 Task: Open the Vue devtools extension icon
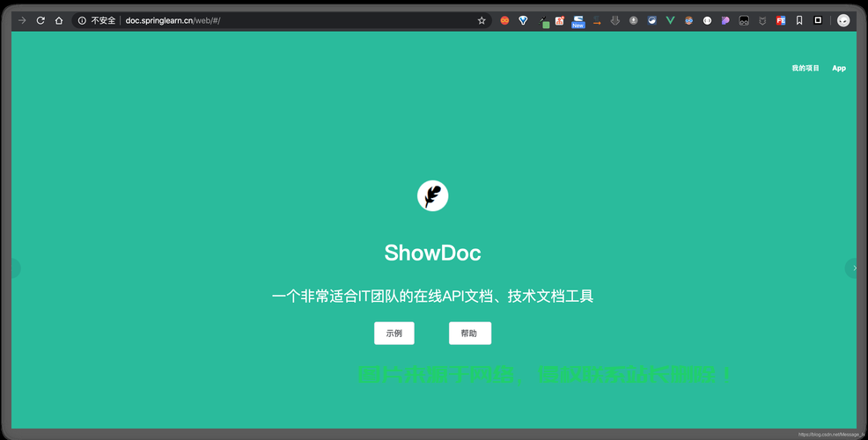tap(670, 20)
